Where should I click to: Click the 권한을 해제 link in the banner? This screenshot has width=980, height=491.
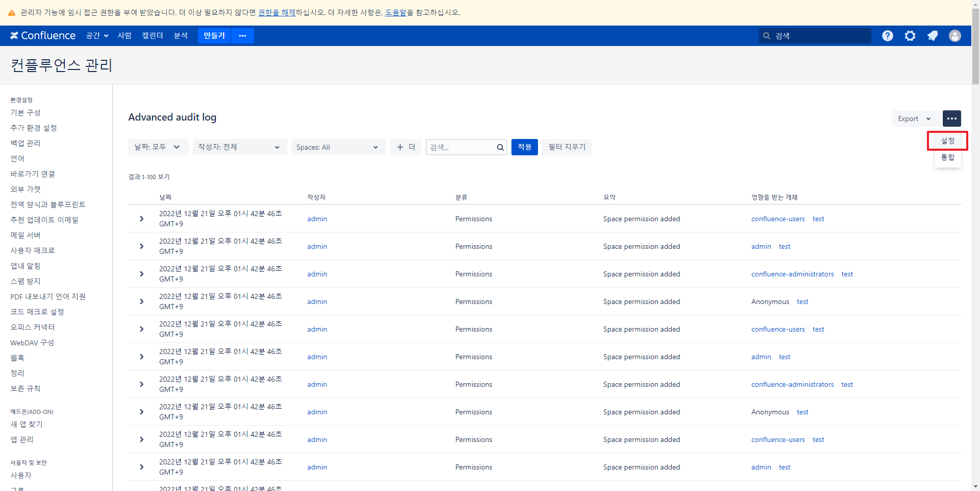277,12
